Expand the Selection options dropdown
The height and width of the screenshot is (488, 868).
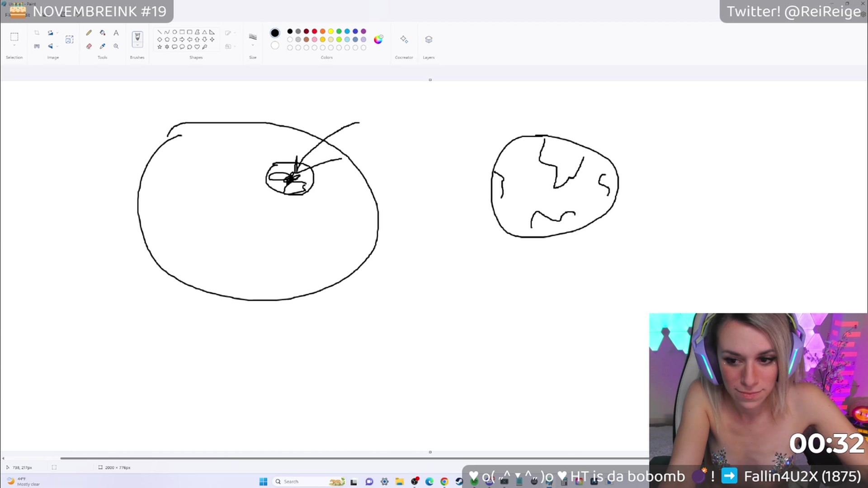14,45
